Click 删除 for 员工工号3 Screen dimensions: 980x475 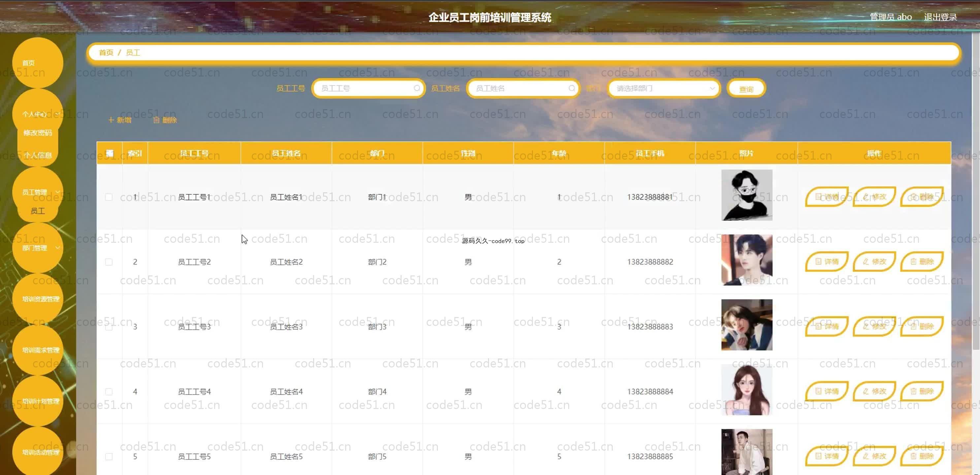coord(922,326)
